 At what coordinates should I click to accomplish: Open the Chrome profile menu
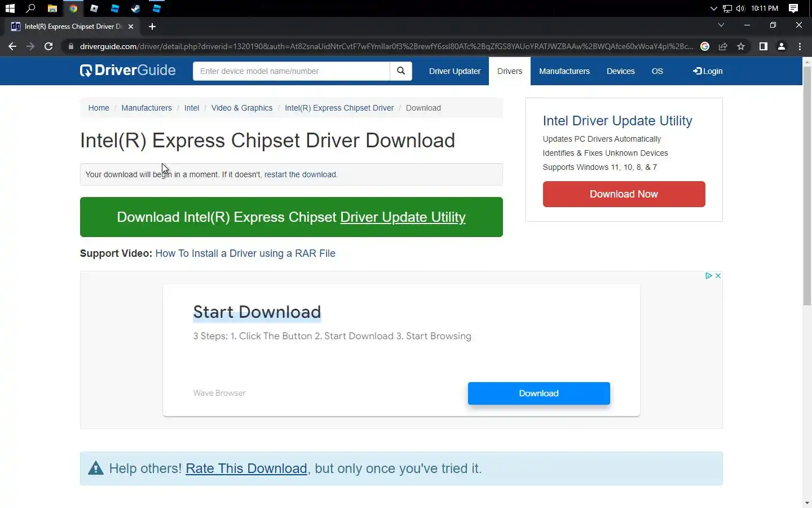[782, 46]
